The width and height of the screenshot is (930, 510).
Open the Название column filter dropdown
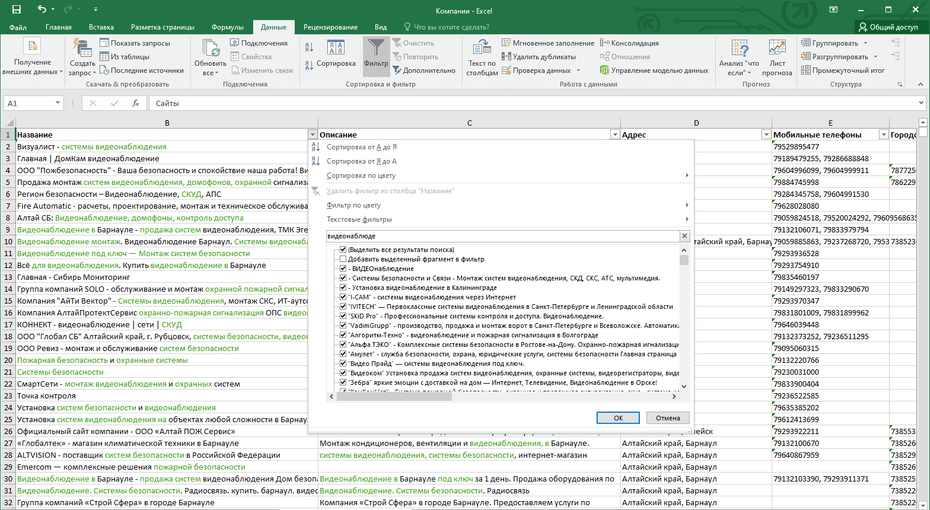(x=313, y=135)
